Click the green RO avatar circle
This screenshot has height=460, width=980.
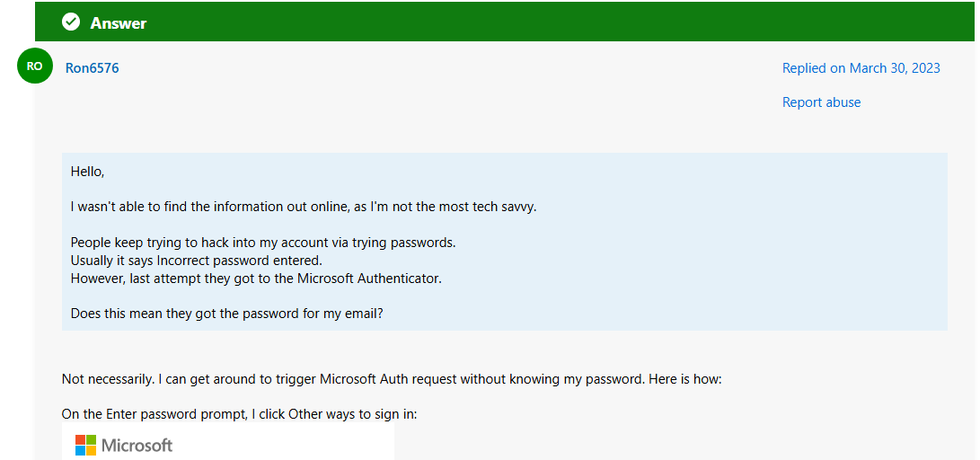coord(35,66)
